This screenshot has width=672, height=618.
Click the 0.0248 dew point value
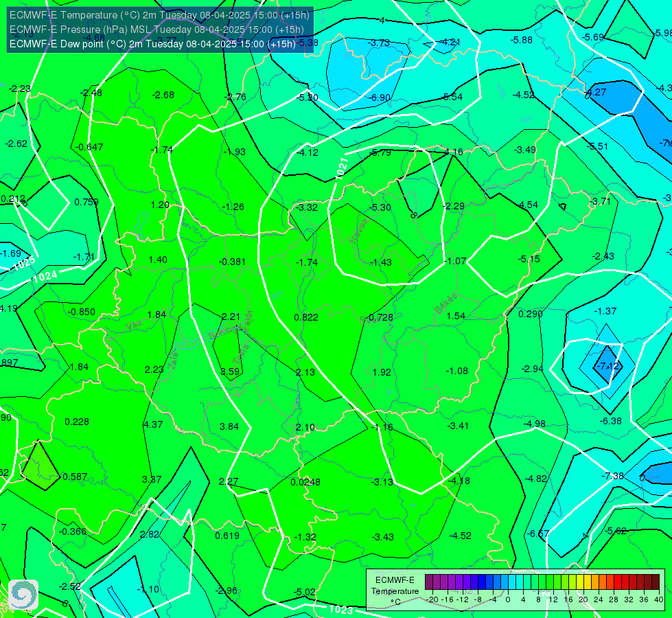305,482
